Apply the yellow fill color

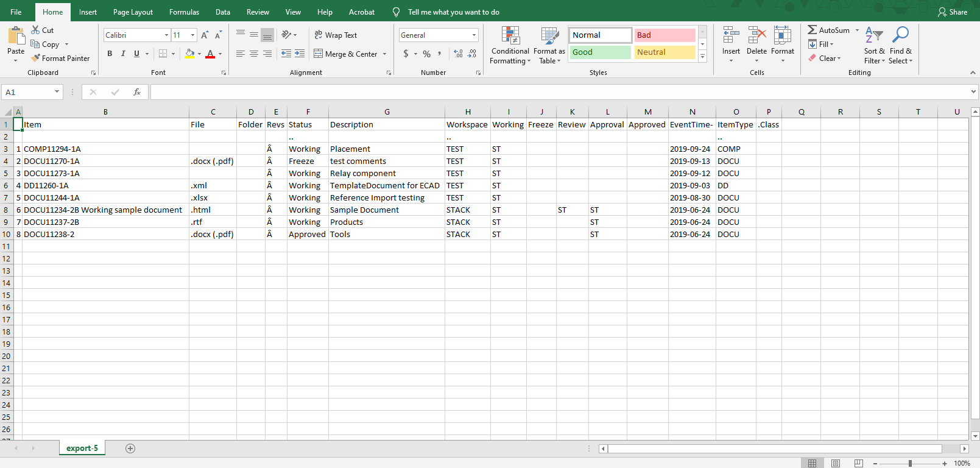click(x=189, y=54)
